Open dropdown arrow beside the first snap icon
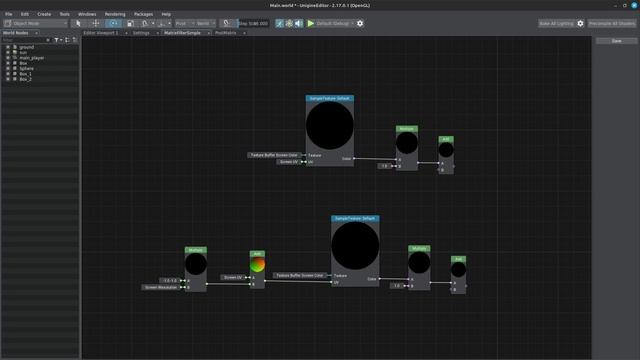Viewport: 640px width, 360px height. pyautogui.click(x=153, y=23)
